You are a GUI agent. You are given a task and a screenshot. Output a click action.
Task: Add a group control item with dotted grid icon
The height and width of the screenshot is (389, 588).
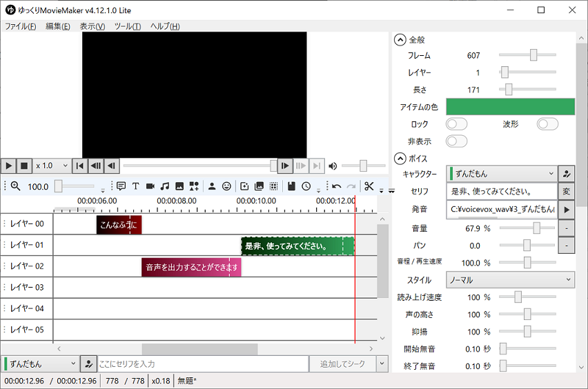coord(274,186)
